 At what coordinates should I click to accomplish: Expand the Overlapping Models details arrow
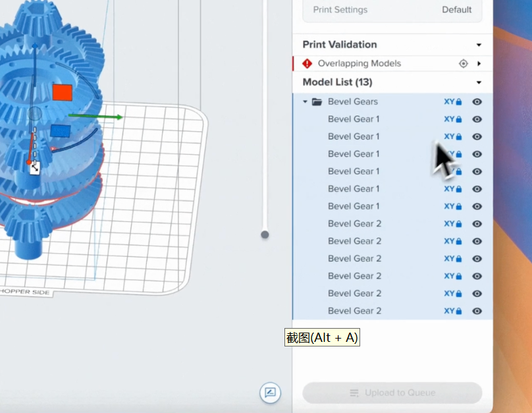[x=479, y=64]
